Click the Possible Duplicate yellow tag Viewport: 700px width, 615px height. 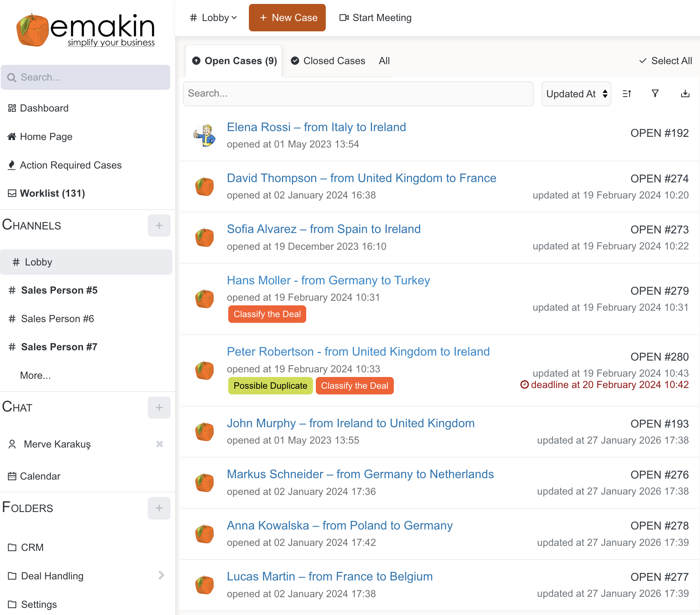click(270, 386)
